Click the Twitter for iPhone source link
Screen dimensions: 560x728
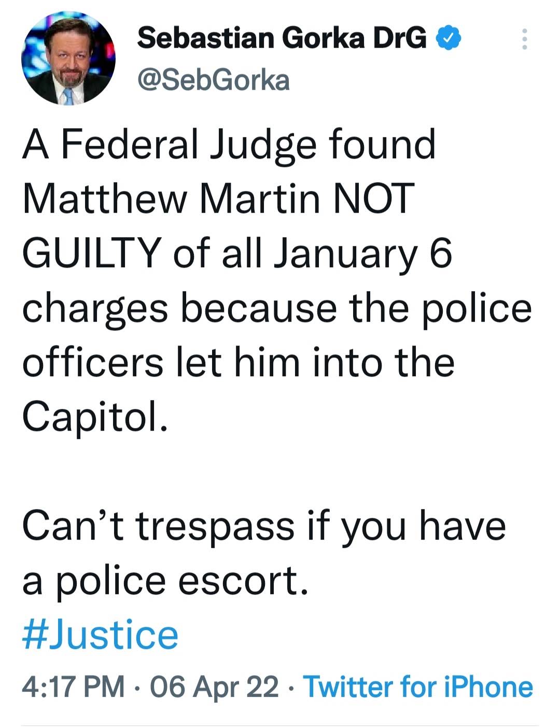418,686
